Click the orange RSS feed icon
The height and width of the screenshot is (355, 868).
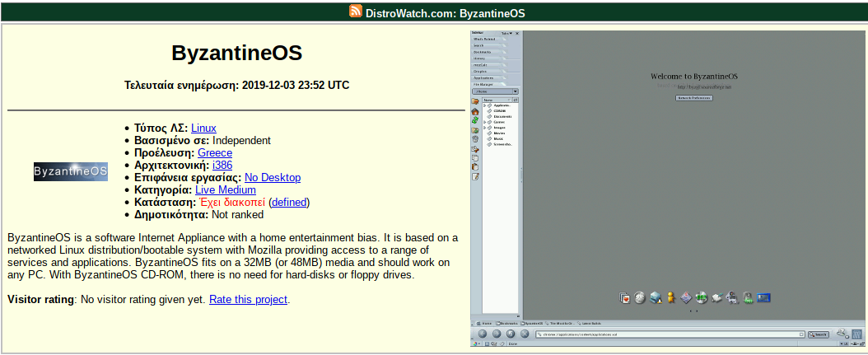[x=356, y=11]
